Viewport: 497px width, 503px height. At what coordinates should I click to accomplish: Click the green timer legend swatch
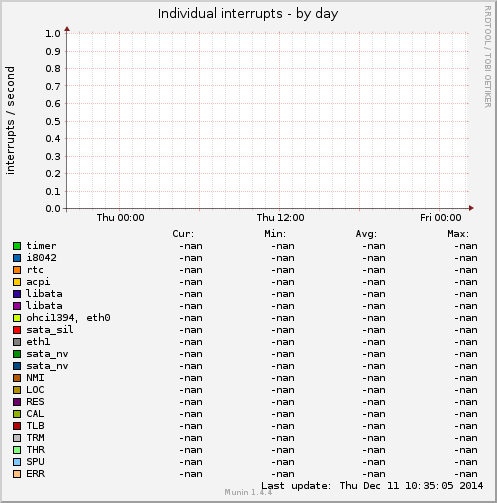(17, 246)
